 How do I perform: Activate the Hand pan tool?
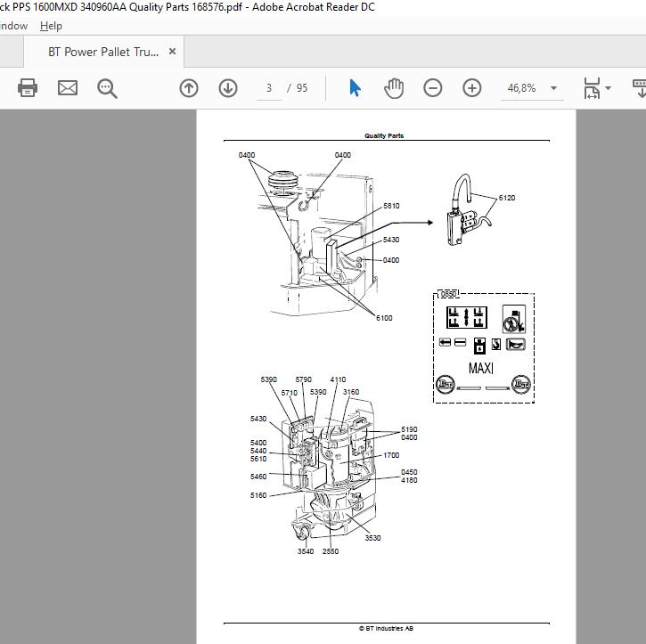click(x=394, y=87)
